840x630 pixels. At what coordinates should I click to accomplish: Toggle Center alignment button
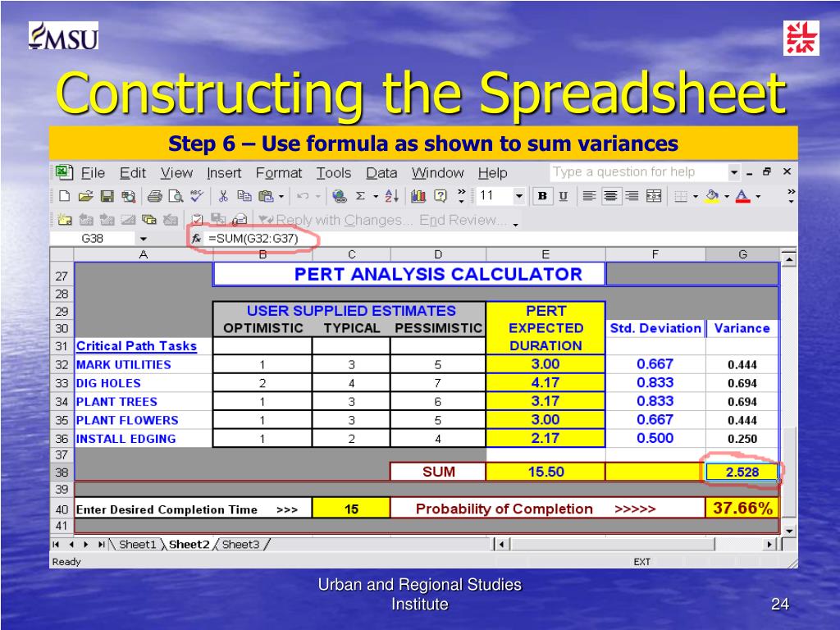tap(610, 196)
